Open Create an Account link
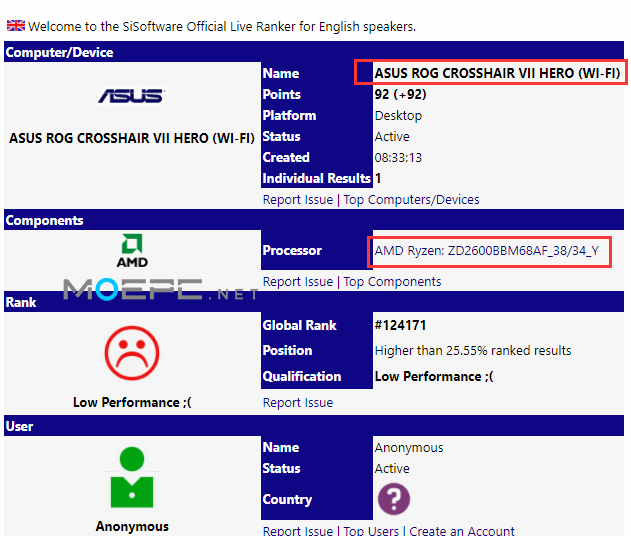Screen dimensions: 631x536 (x=462, y=530)
